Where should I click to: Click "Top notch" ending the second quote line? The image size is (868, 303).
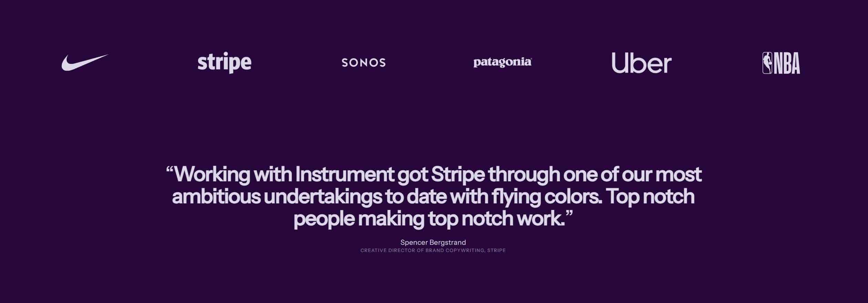(650, 197)
